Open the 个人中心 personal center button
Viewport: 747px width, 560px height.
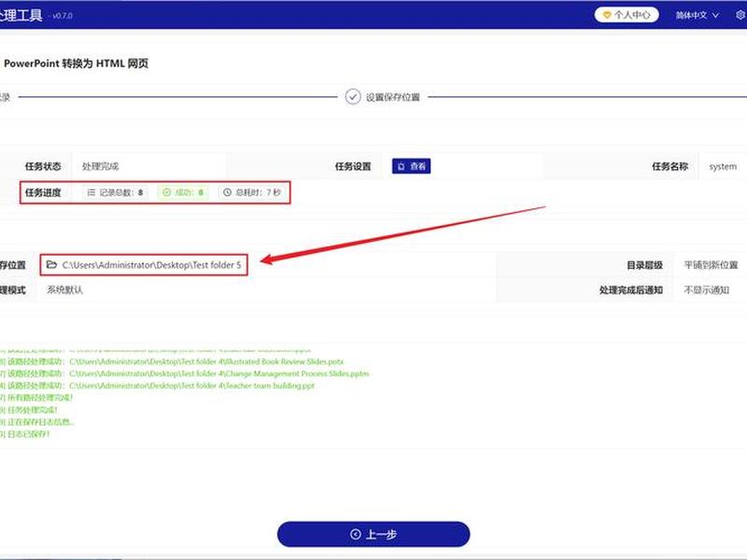pos(627,15)
